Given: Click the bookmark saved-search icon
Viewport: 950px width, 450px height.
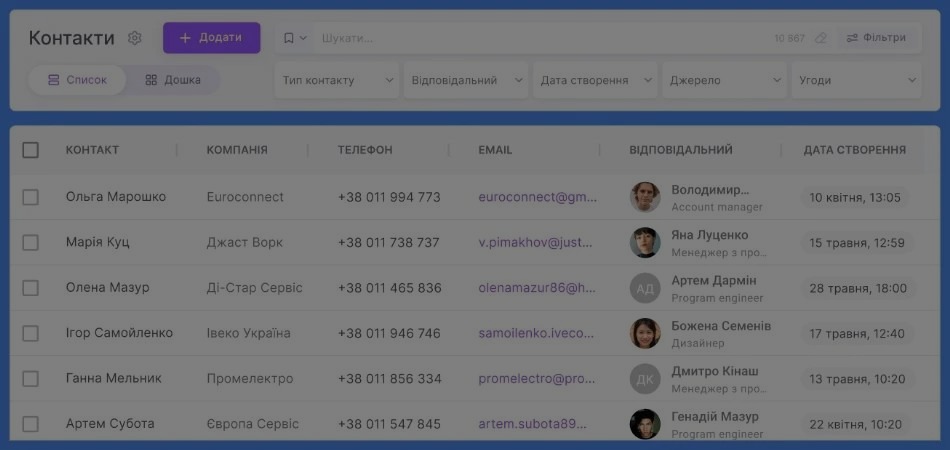Looking at the screenshot, I should click(288, 38).
